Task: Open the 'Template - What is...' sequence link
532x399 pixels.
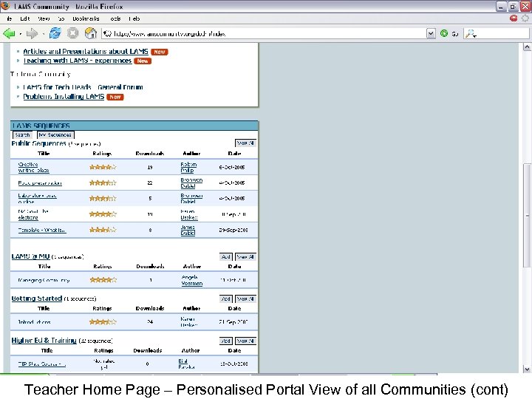Action: tap(42, 231)
